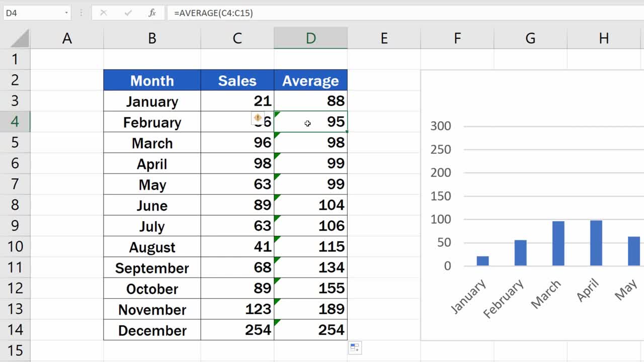
Task: Select the April month cell
Action: point(152,163)
